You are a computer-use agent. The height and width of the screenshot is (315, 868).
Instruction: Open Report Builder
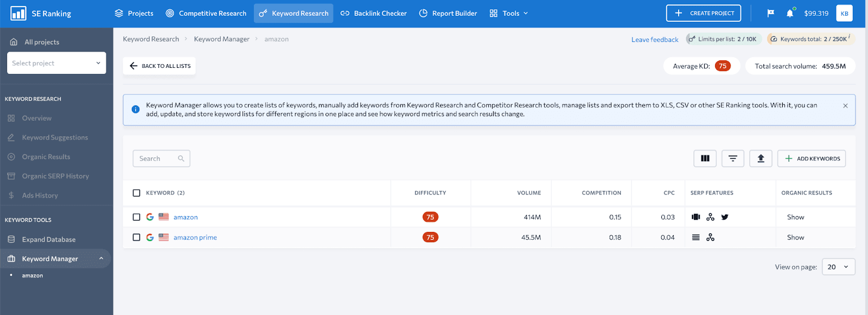(448, 13)
